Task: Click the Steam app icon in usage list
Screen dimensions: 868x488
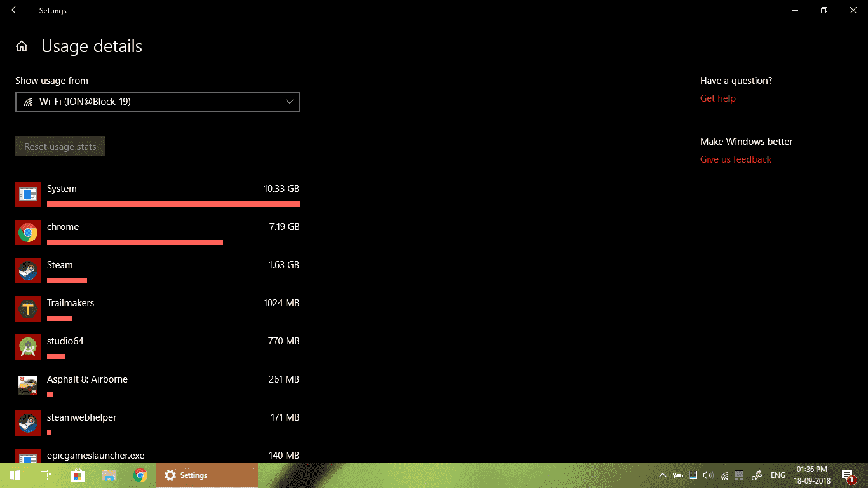Action: 28,271
